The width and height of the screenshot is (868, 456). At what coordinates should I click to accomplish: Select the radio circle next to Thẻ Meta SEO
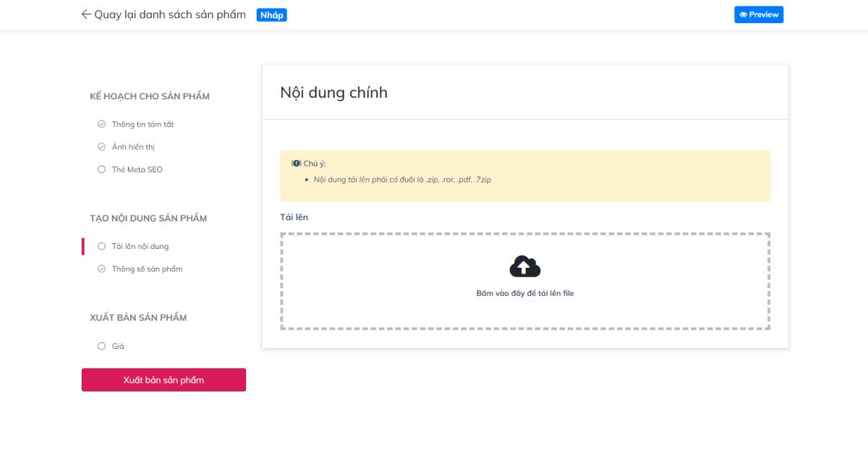(x=101, y=169)
